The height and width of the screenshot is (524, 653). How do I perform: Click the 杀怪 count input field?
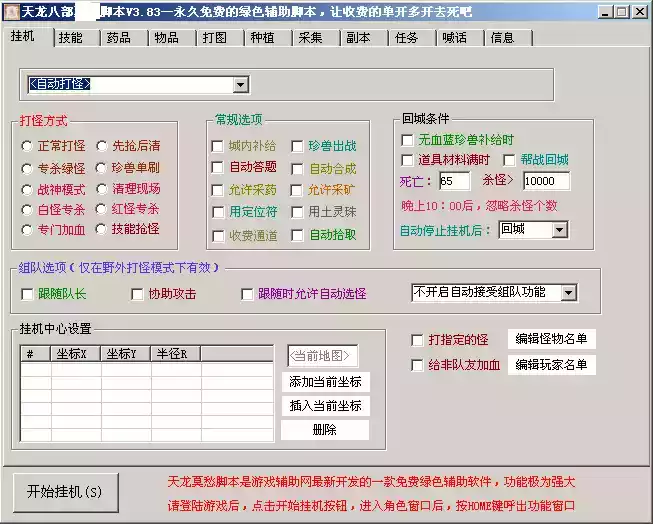[x=546, y=181]
